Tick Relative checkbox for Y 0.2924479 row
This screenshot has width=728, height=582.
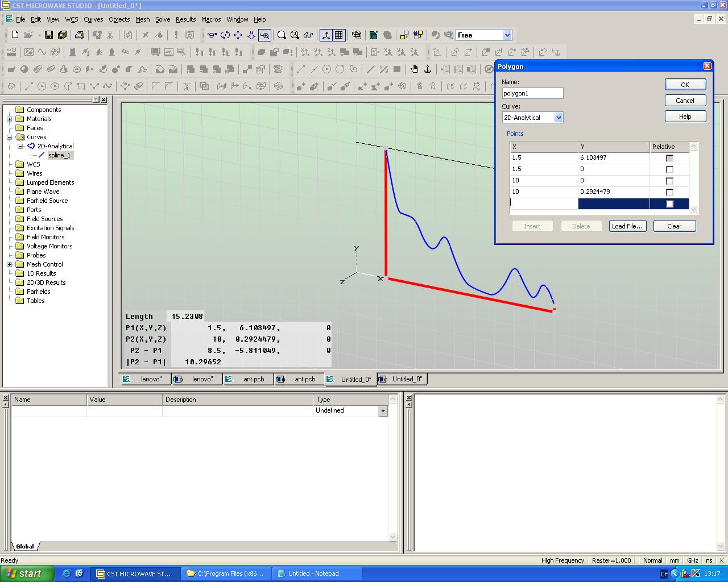[669, 192]
